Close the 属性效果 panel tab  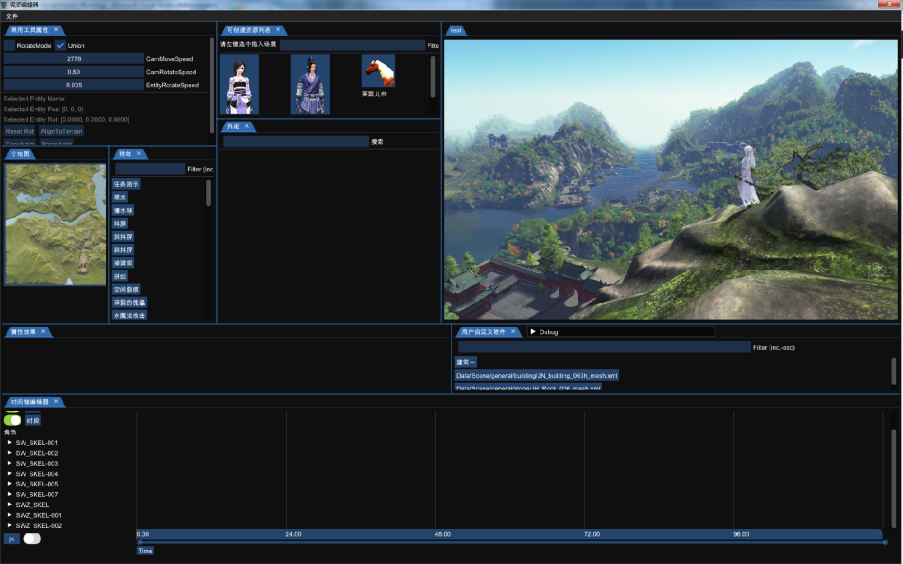43,331
